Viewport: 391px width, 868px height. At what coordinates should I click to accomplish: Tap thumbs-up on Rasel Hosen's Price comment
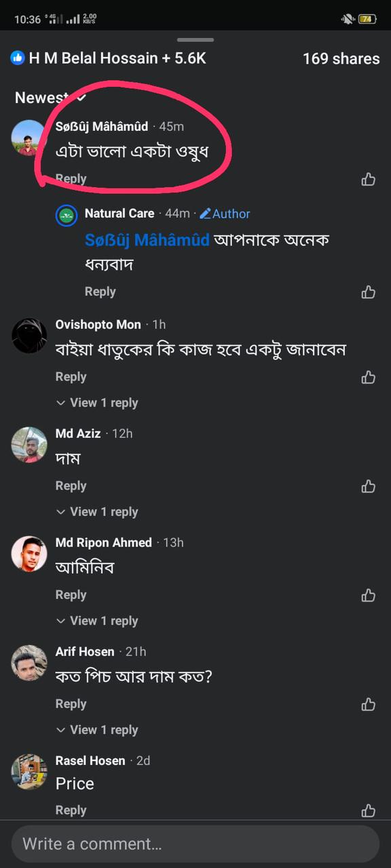tap(368, 810)
